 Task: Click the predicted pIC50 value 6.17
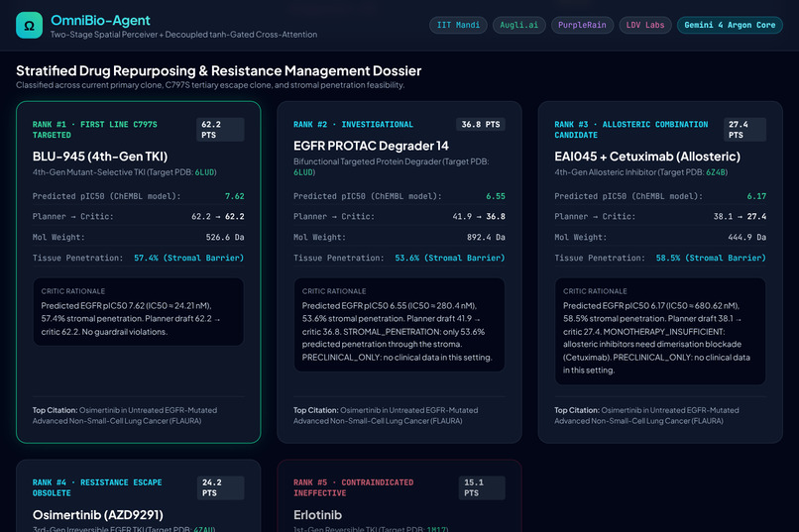tap(756, 196)
